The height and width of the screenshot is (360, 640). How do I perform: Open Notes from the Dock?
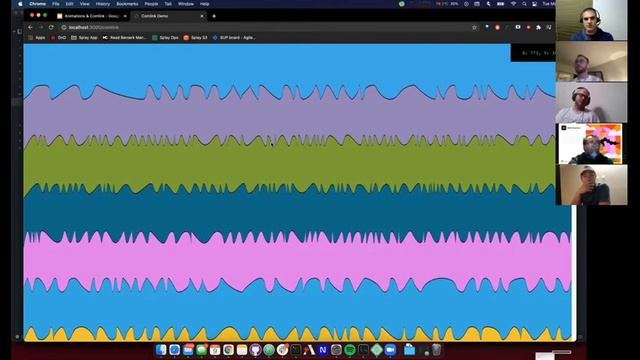point(242,350)
